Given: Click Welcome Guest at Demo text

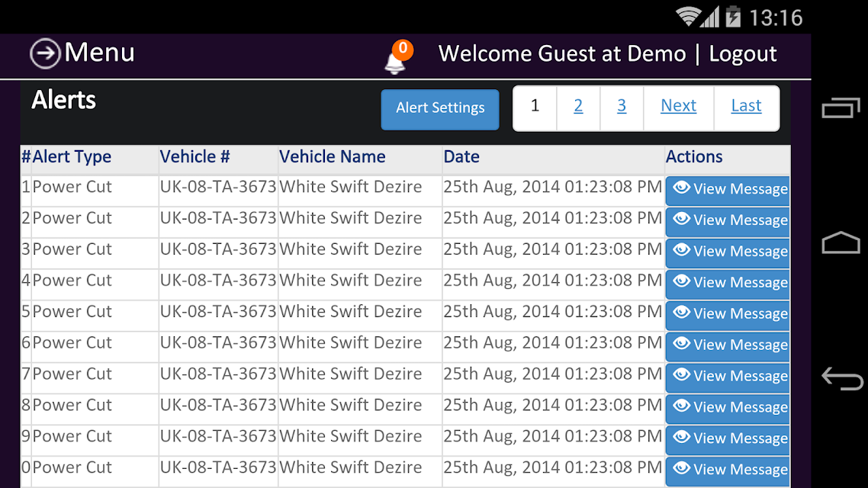Looking at the screenshot, I should pos(562,53).
